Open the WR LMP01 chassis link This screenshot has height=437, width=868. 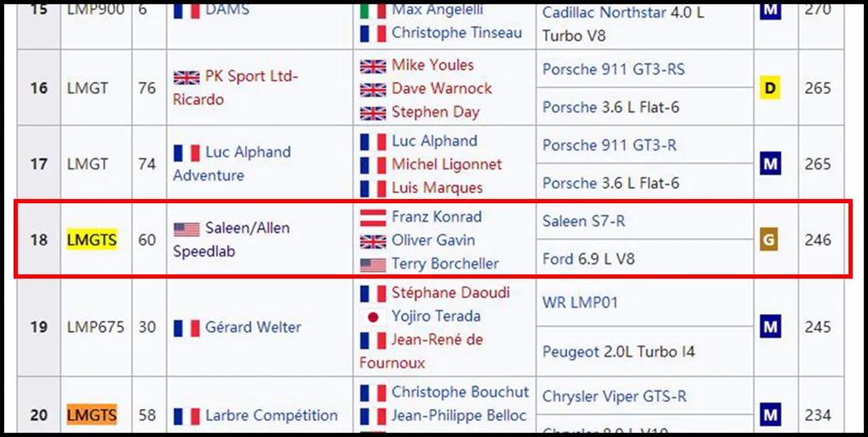[580, 302]
